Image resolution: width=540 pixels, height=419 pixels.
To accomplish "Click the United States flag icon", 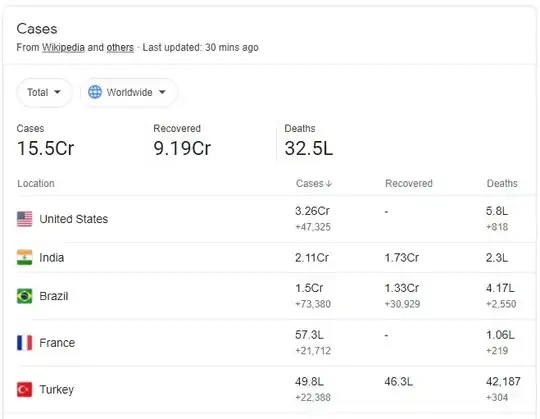I will (x=24, y=219).
